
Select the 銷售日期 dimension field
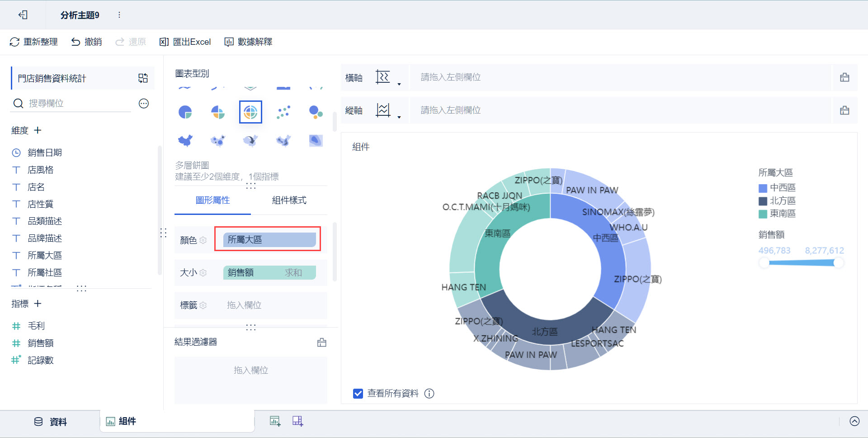[45, 153]
